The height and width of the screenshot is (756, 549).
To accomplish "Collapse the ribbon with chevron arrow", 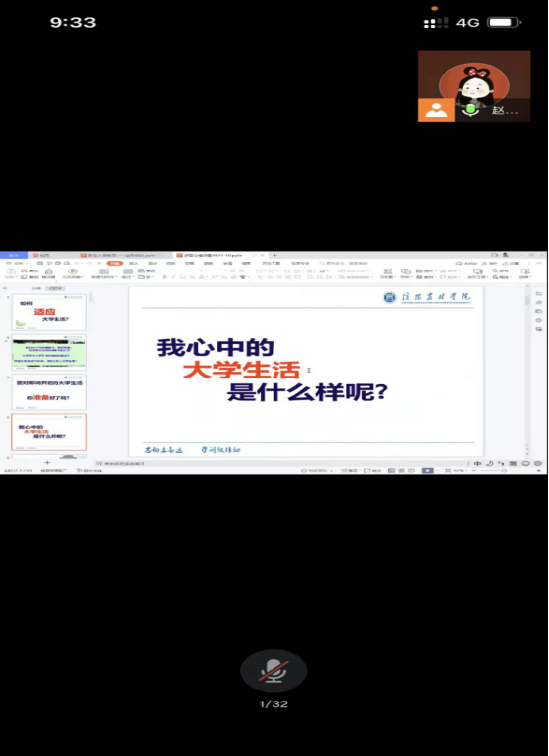I will [x=540, y=263].
